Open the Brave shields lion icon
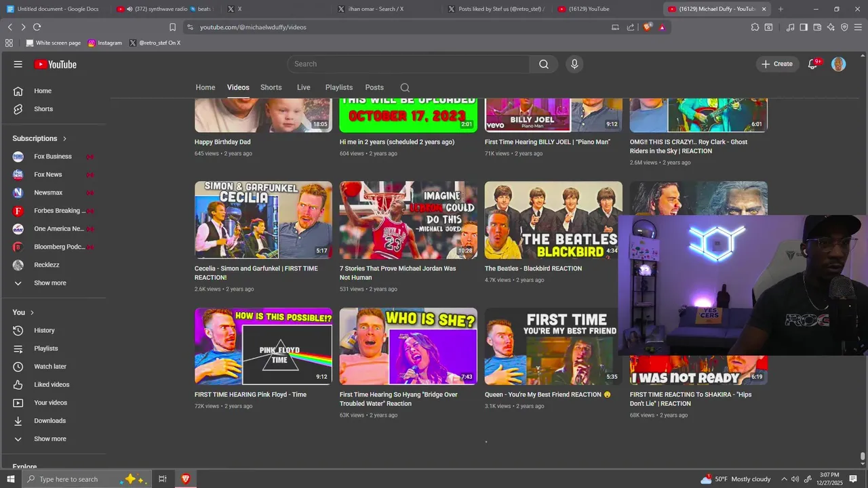Viewport: 868px width, 488px height. point(647,27)
